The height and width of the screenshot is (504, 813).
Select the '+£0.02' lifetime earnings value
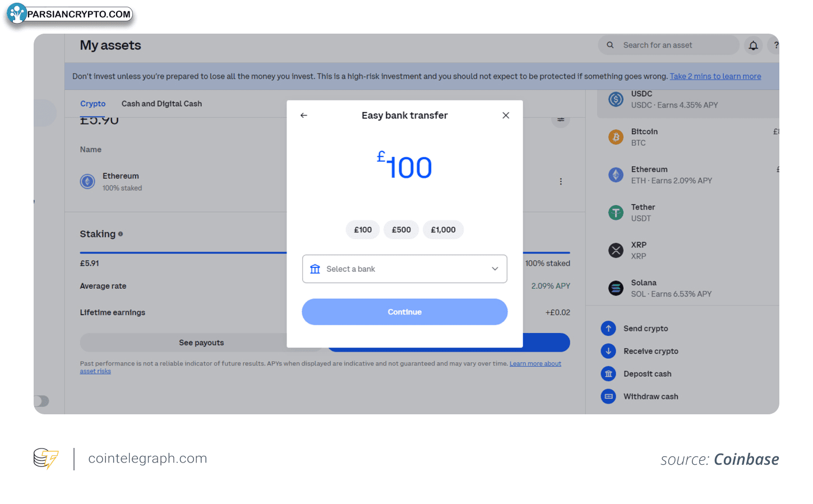click(558, 313)
